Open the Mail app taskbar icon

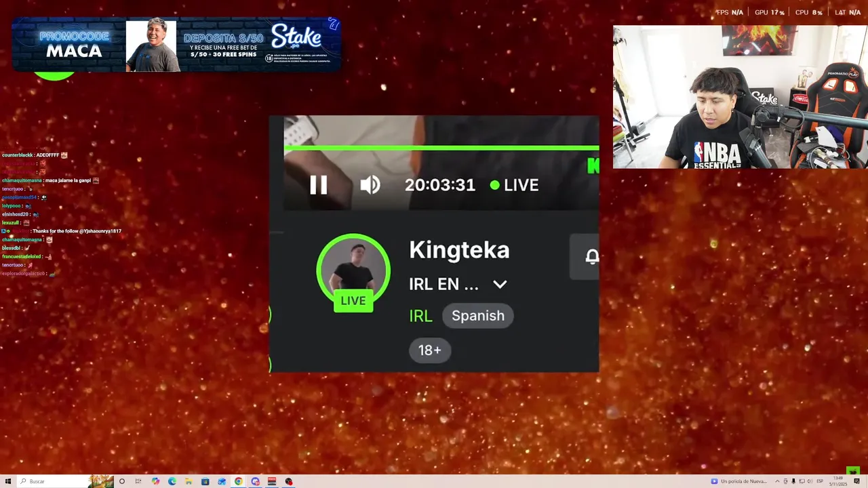click(x=222, y=481)
